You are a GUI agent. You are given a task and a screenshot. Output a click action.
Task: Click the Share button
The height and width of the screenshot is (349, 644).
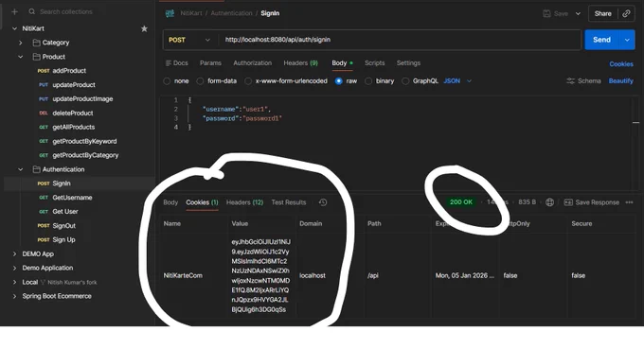pyautogui.click(x=603, y=13)
